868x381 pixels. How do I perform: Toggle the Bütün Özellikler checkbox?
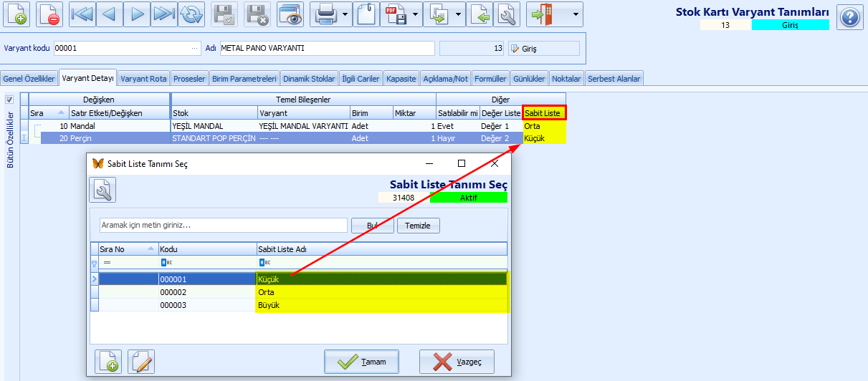tap(9, 100)
